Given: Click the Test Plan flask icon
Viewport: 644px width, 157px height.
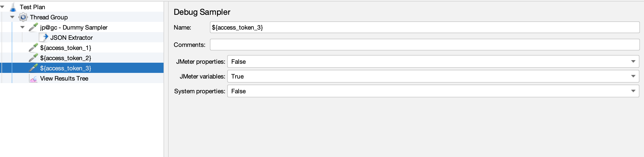Looking at the screenshot, I should point(13,7).
